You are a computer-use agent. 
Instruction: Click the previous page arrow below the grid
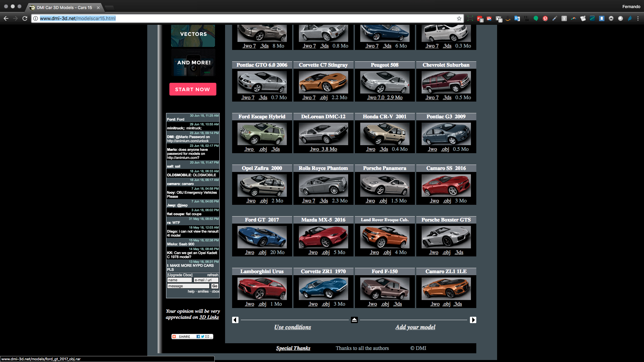pos(235,320)
